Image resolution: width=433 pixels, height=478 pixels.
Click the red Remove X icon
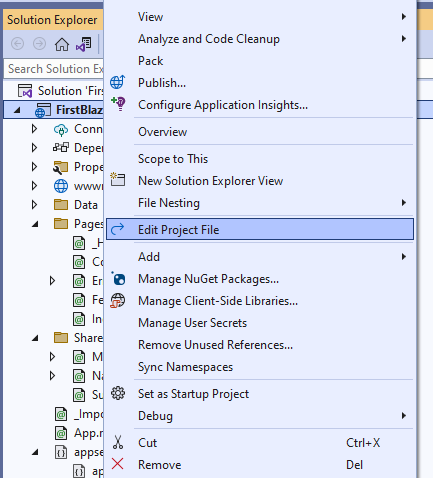(118, 464)
